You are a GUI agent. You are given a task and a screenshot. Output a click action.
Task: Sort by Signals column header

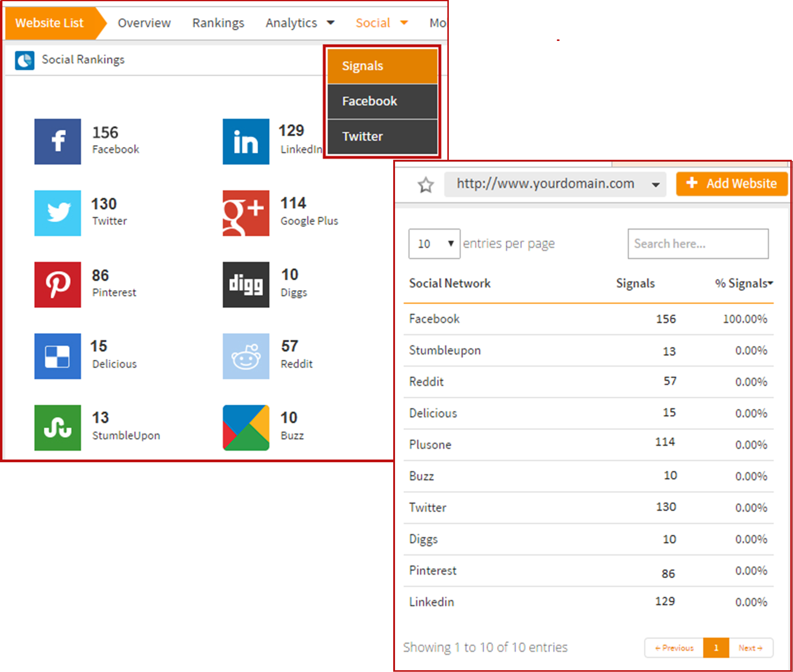pos(635,283)
